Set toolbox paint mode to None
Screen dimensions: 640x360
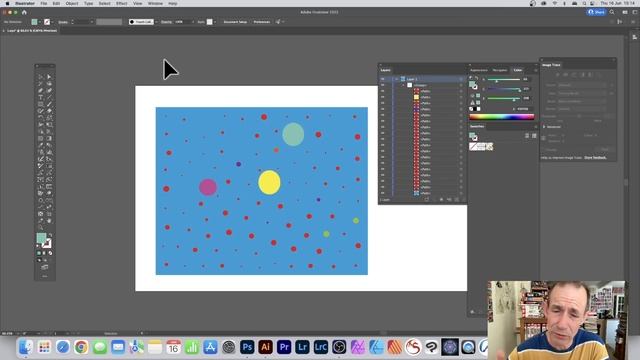pyautogui.click(x=50, y=253)
